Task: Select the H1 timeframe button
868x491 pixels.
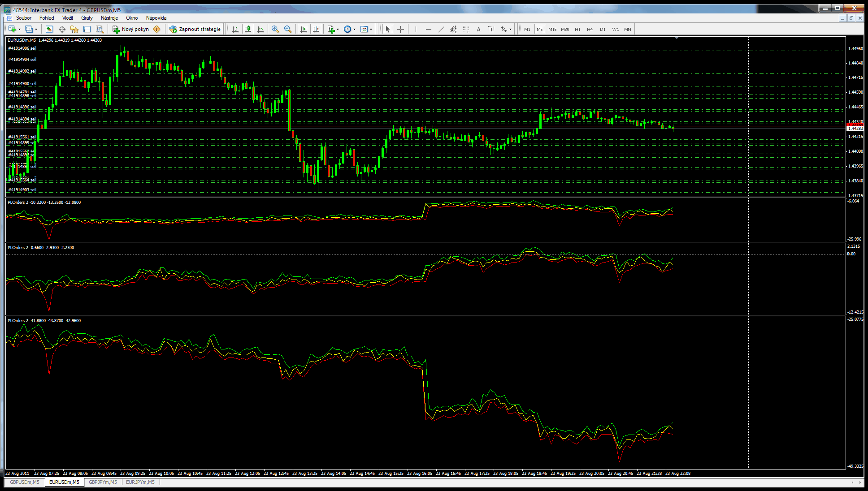Action: click(x=577, y=29)
